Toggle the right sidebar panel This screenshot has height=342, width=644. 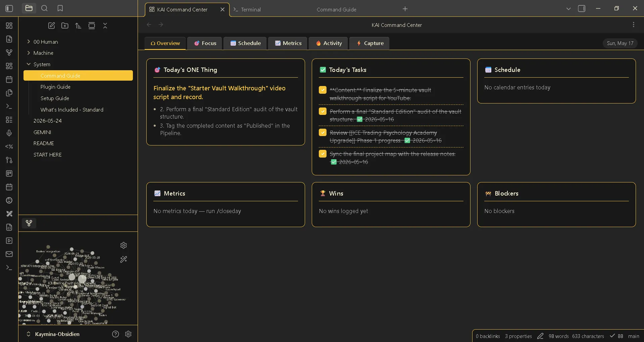[582, 9]
